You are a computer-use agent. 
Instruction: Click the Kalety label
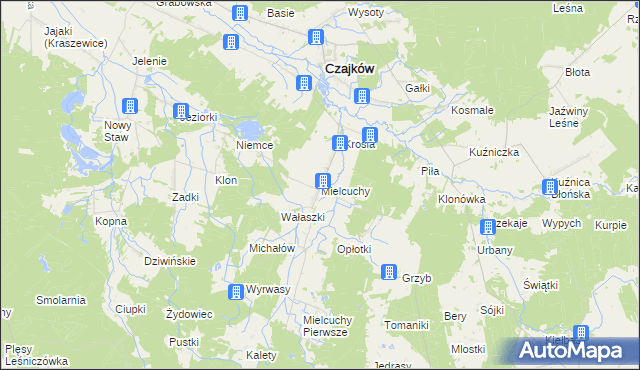click(261, 355)
